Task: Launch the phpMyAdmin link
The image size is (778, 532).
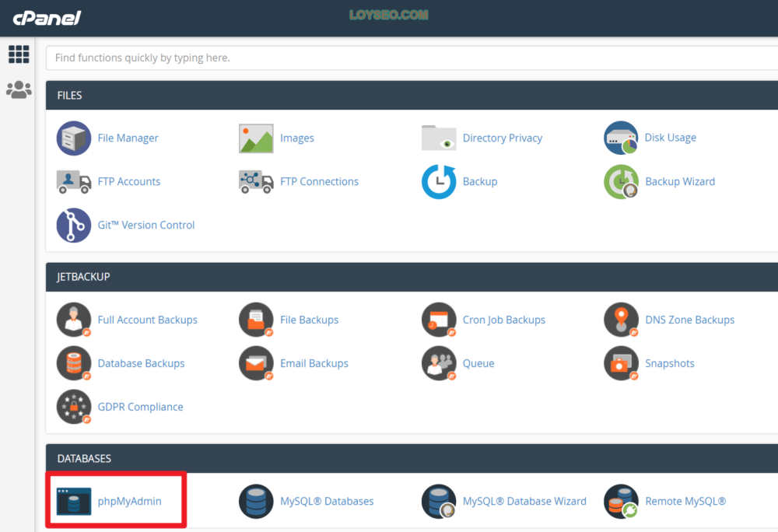Action: coord(129,501)
